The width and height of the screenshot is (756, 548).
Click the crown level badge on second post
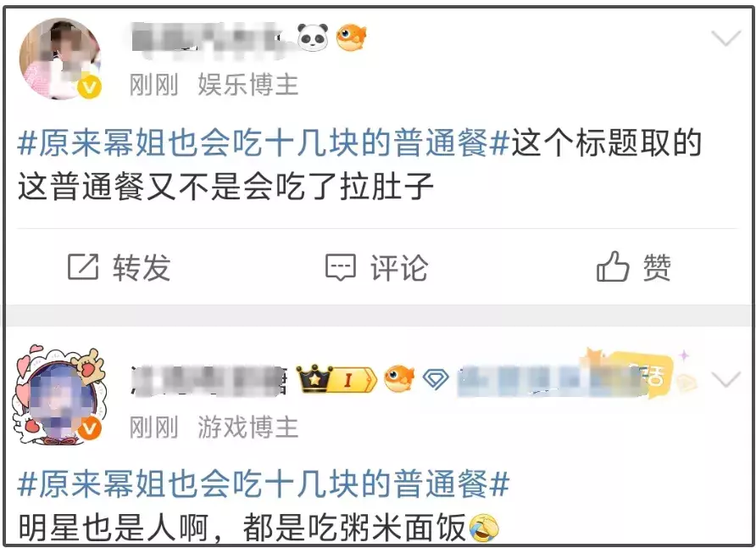[x=336, y=378]
